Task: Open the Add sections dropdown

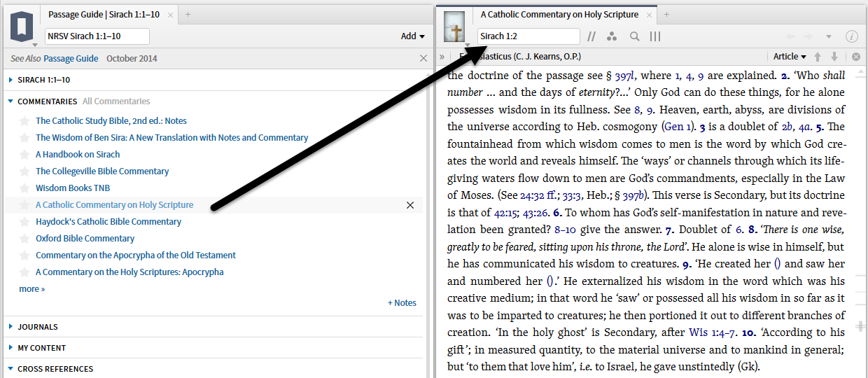Action: pos(413,36)
